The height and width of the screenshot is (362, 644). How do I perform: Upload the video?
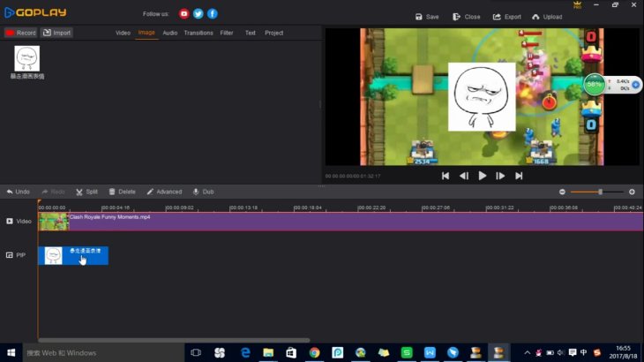click(x=547, y=17)
